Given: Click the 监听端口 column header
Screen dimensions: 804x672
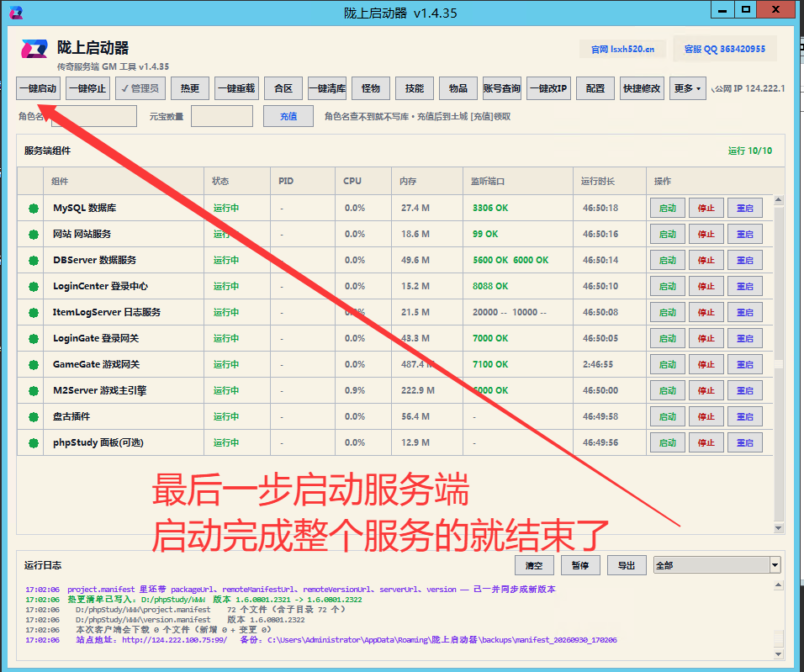Looking at the screenshot, I should tap(518, 181).
